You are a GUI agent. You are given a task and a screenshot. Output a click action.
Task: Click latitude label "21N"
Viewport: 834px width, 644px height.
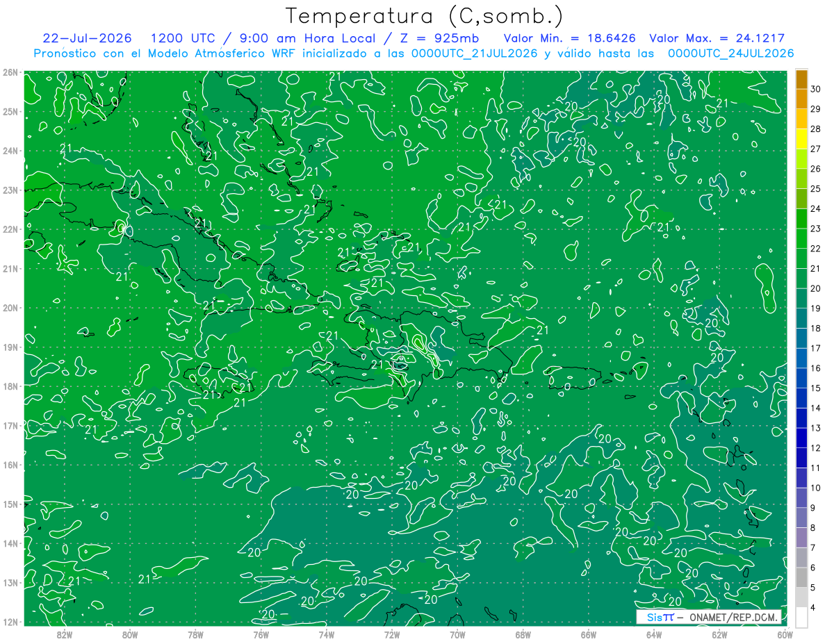[10, 268]
